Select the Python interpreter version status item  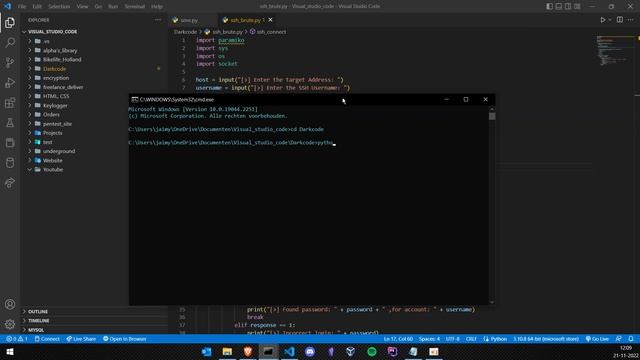point(546,339)
